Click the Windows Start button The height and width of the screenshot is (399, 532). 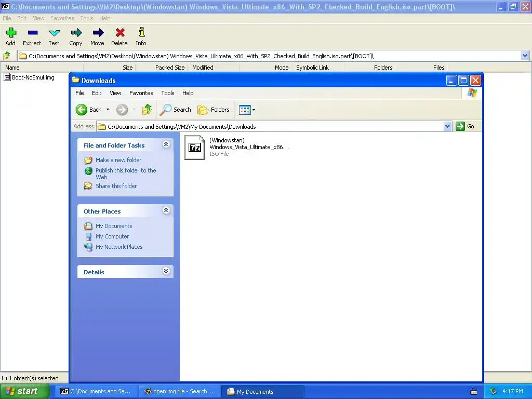[x=24, y=391]
